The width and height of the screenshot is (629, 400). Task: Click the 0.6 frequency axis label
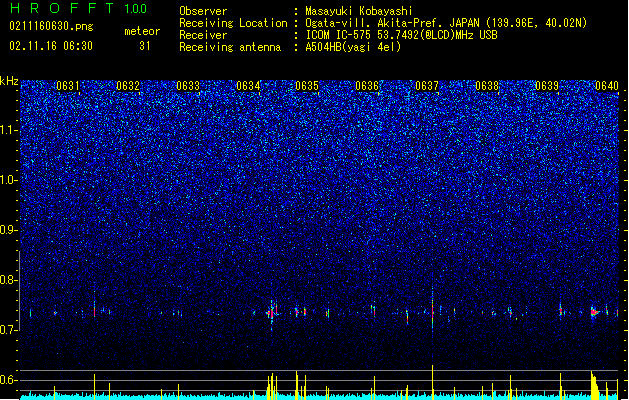click(x=8, y=380)
